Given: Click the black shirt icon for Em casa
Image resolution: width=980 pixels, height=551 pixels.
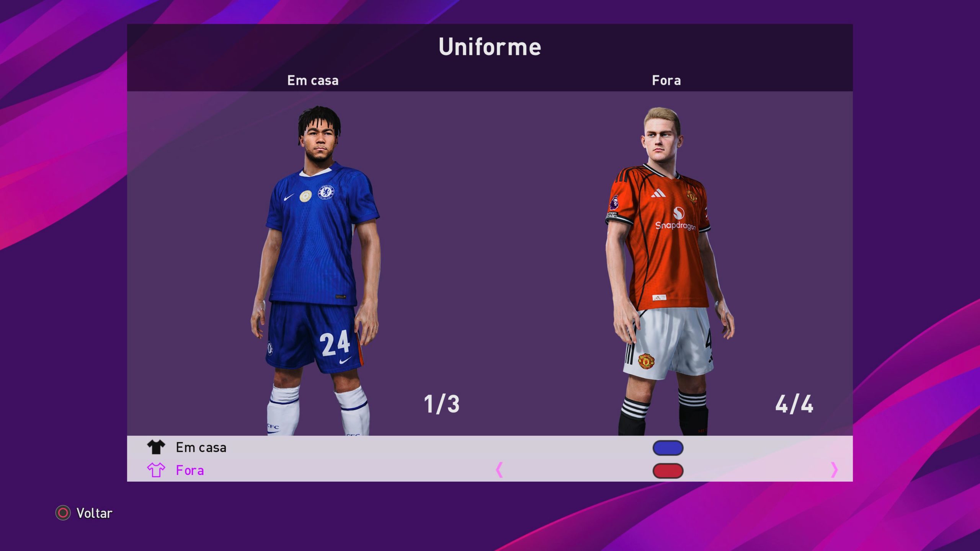Looking at the screenshot, I should point(156,447).
